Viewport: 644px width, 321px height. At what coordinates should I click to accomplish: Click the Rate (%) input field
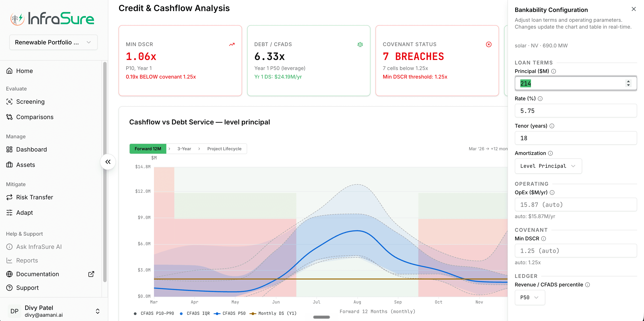[x=576, y=111]
